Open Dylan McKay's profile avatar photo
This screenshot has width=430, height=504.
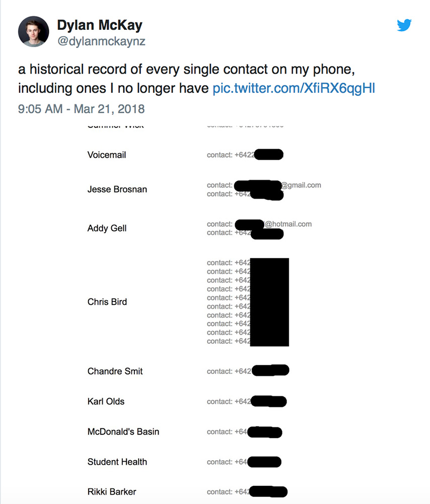[34, 31]
